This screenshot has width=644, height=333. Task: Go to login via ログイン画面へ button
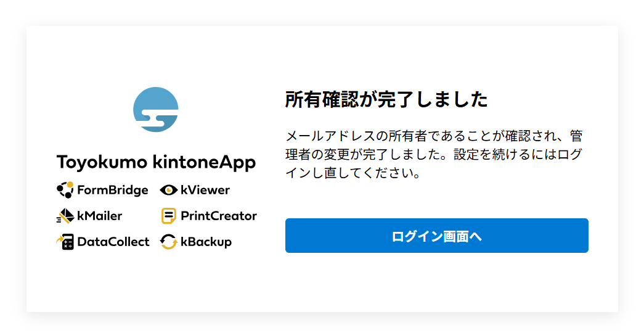pos(436,236)
